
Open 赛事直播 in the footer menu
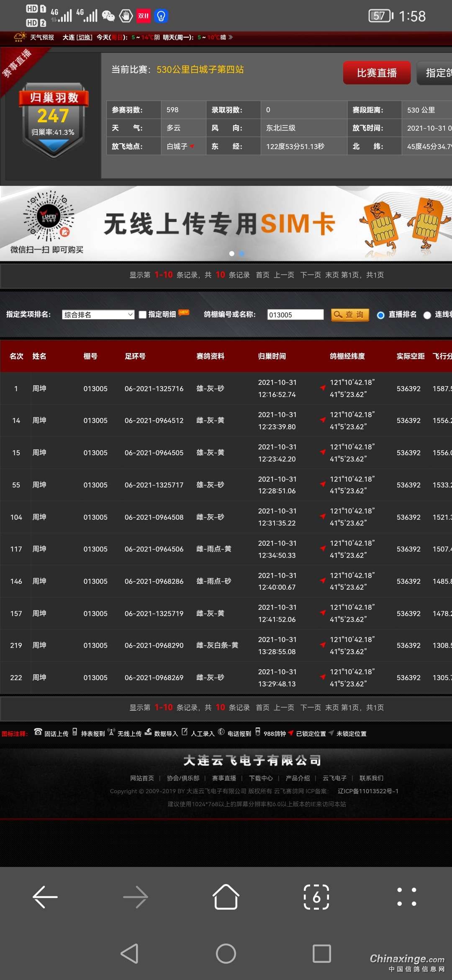tap(224, 778)
